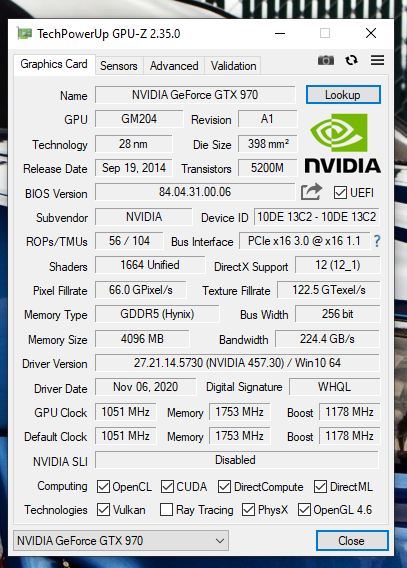Click the Shaders field 1664 Unified
The height and width of the screenshot is (568, 407).
click(x=150, y=265)
